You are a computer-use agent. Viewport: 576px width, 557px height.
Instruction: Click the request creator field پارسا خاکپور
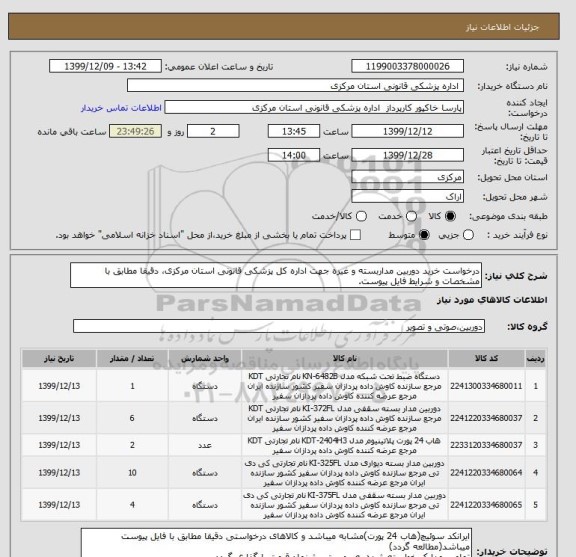click(x=314, y=108)
